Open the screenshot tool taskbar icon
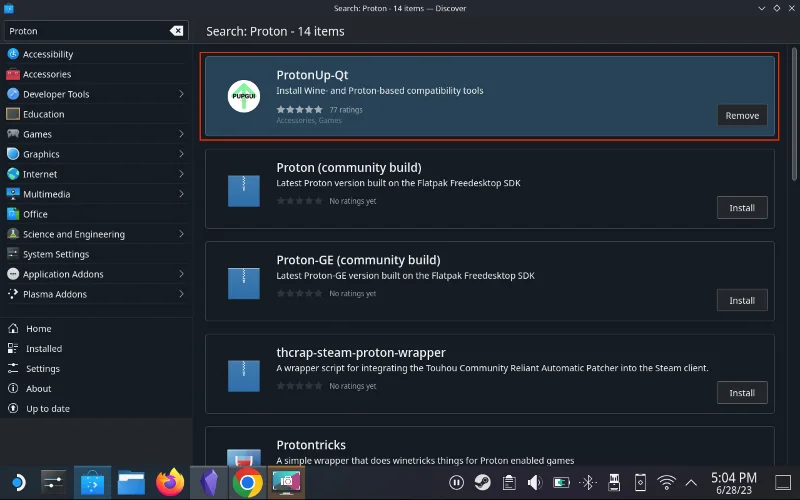The image size is (800, 500). (x=286, y=482)
